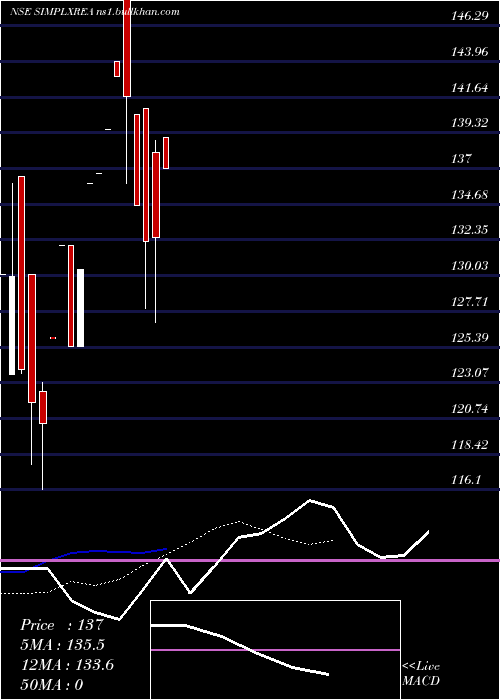
Task: Click the 139.32 price axis label
Action: point(470,123)
